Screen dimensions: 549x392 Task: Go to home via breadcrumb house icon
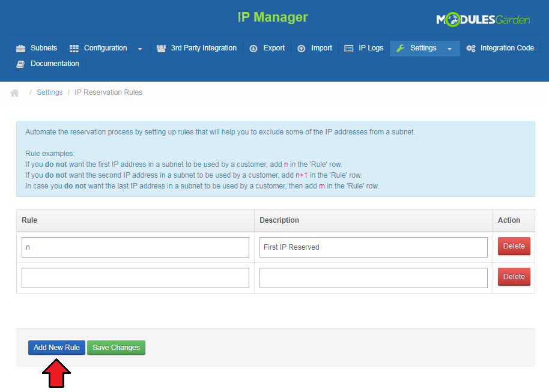[x=14, y=93]
